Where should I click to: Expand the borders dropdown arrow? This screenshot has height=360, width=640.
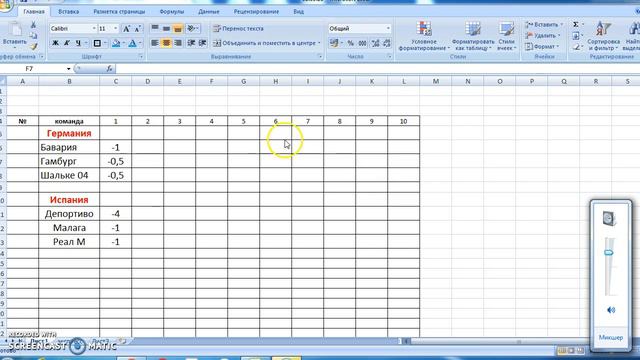pos(105,43)
